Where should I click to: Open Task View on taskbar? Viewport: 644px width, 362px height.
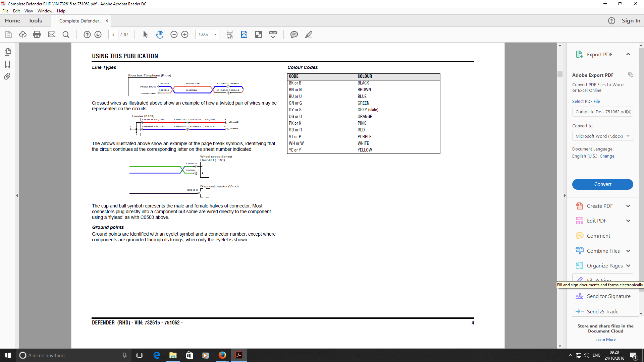[140, 355]
